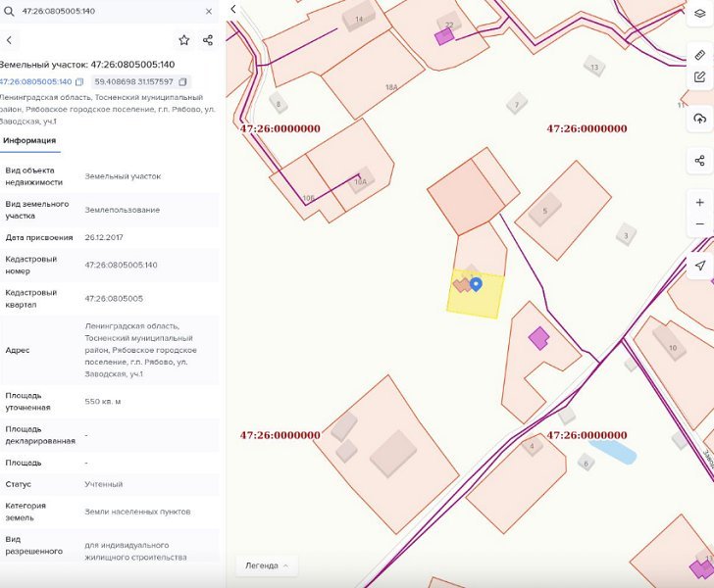Screen dimensions: 714x588
Task: Select the Информация tab
Action: (x=29, y=140)
